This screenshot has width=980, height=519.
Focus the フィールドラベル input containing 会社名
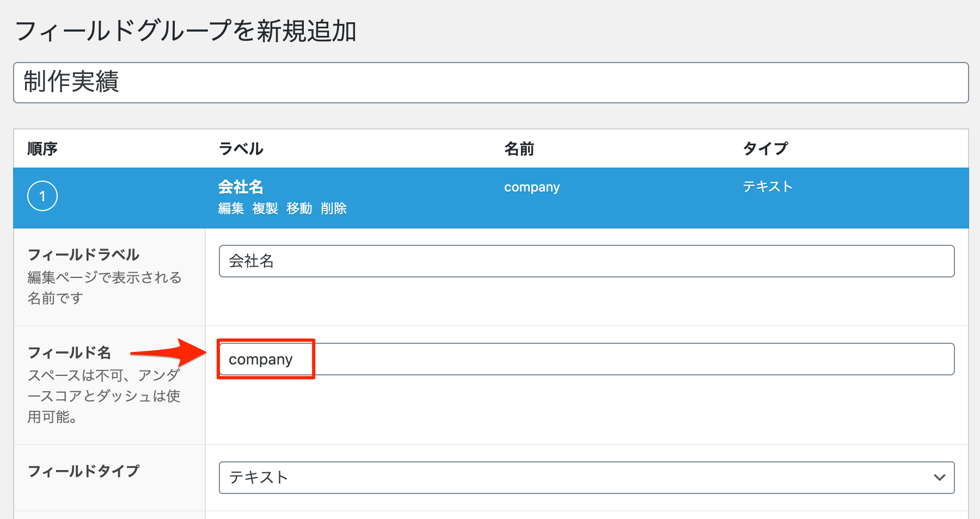click(586, 261)
